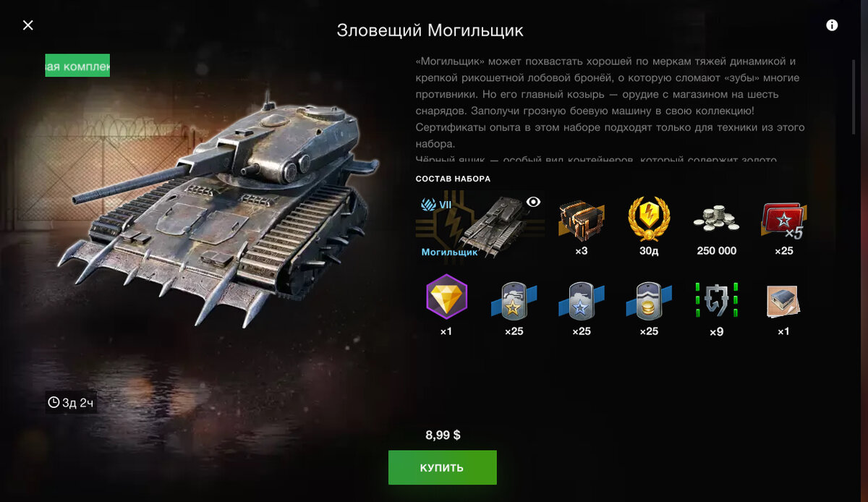
Task: Click the 250 000 silver coins icon
Action: click(x=716, y=219)
